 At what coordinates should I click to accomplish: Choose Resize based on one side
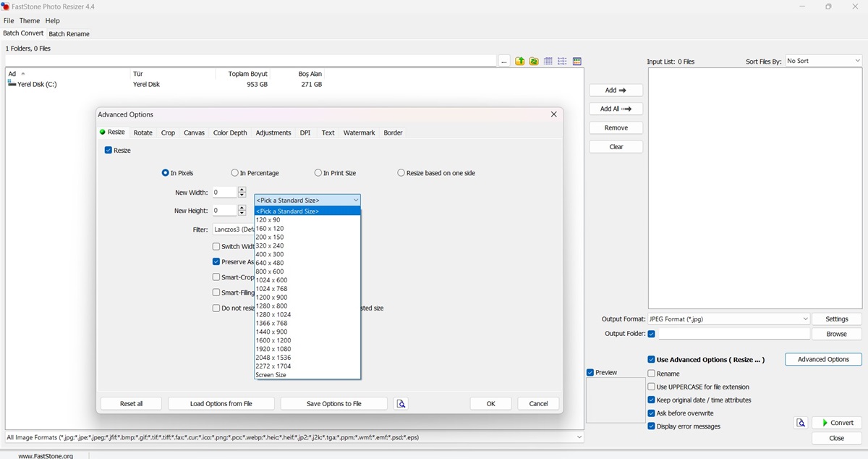pyautogui.click(x=401, y=173)
